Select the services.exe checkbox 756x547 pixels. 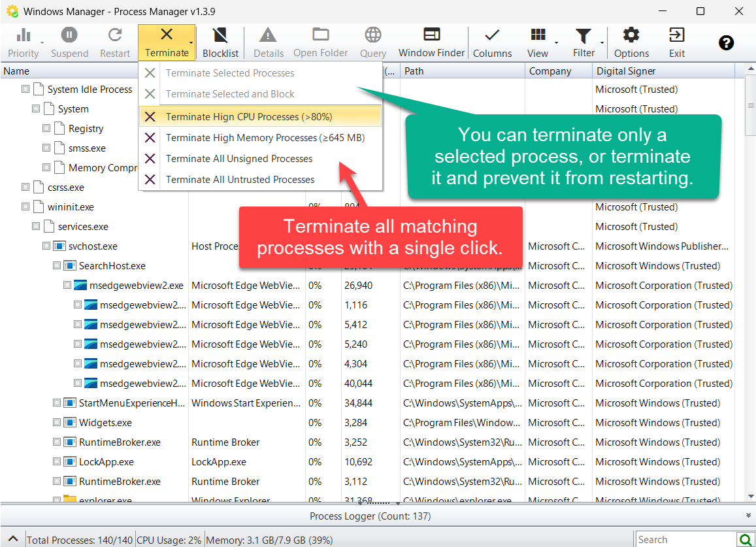pyautogui.click(x=36, y=226)
